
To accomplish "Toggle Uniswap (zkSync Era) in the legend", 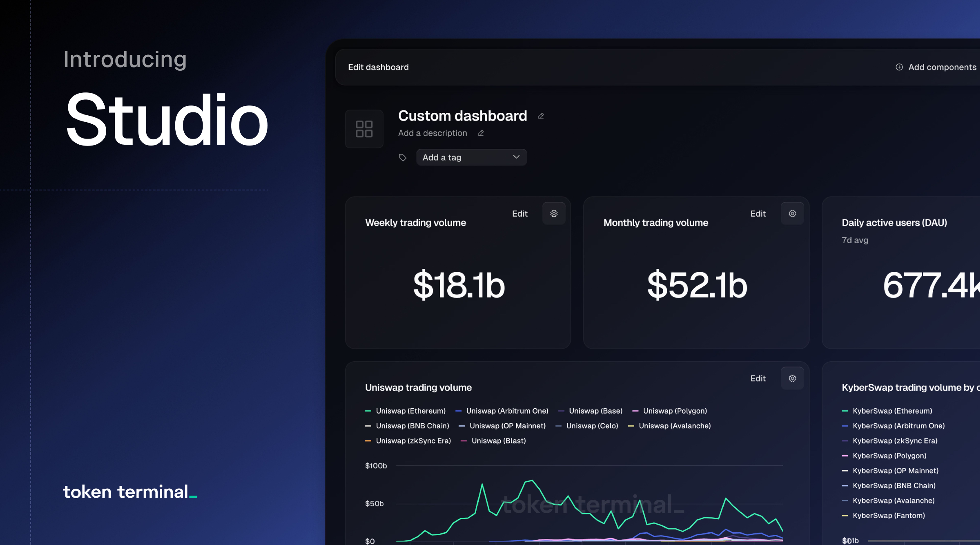I will [413, 441].
